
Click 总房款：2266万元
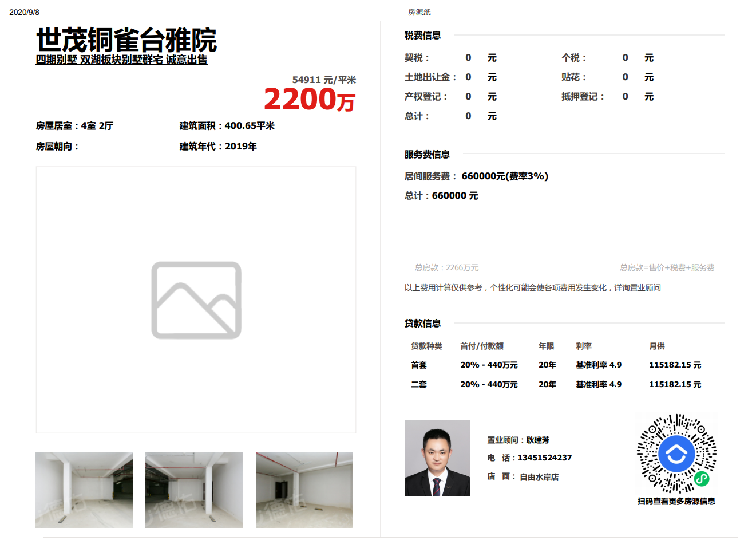point(446,267)
